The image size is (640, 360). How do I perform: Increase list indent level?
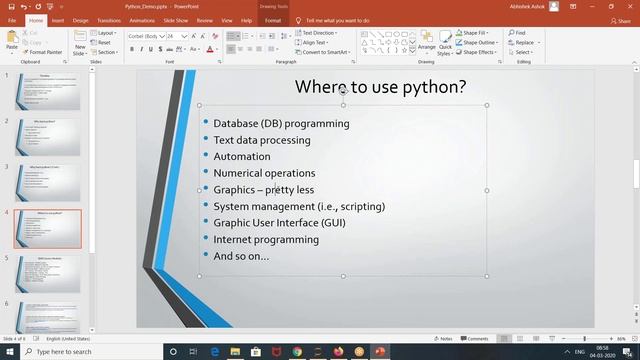[272, 36]
